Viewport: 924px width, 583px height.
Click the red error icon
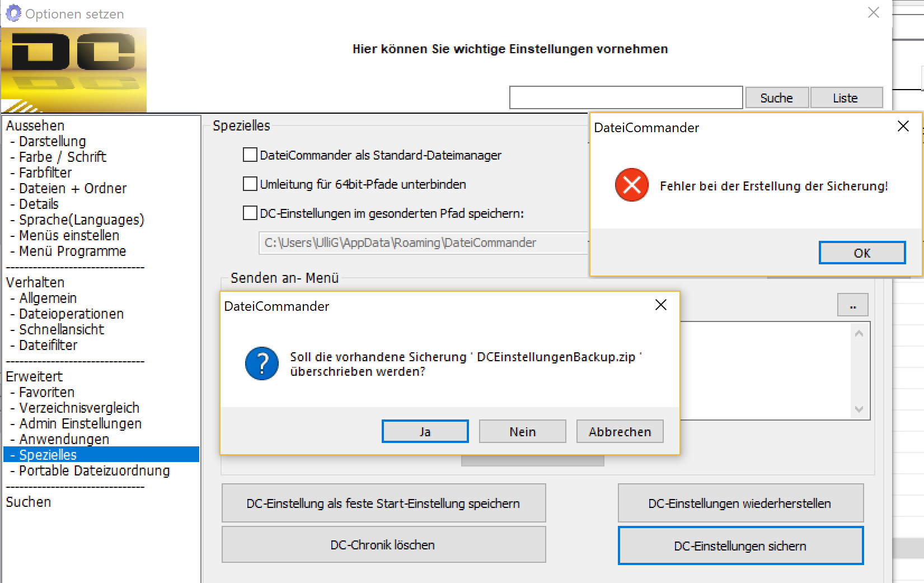(x=631, y=185)
